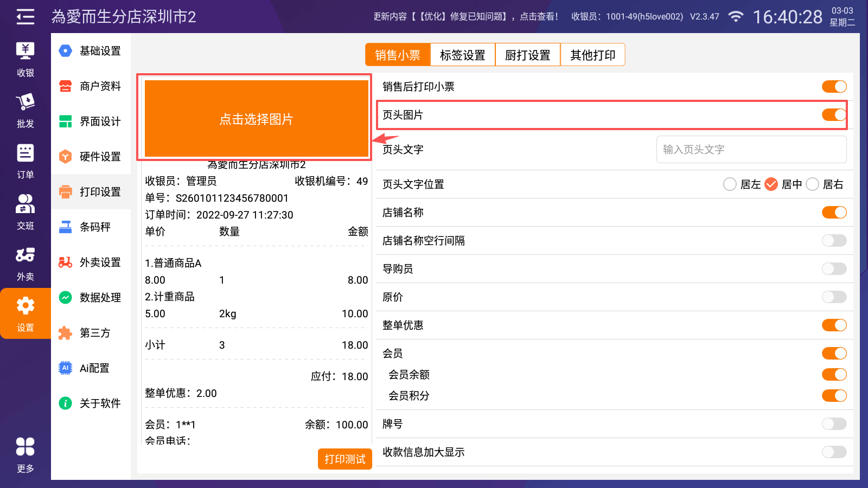Switch to the 厨打设置 tab
This screenshot has height=488, width=868.
[x=528, y=55]
